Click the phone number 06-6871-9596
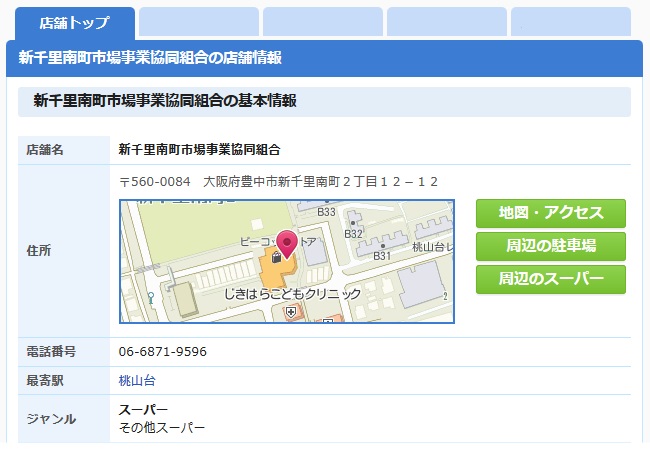The image size is (650, 456). tap(163, 352)
